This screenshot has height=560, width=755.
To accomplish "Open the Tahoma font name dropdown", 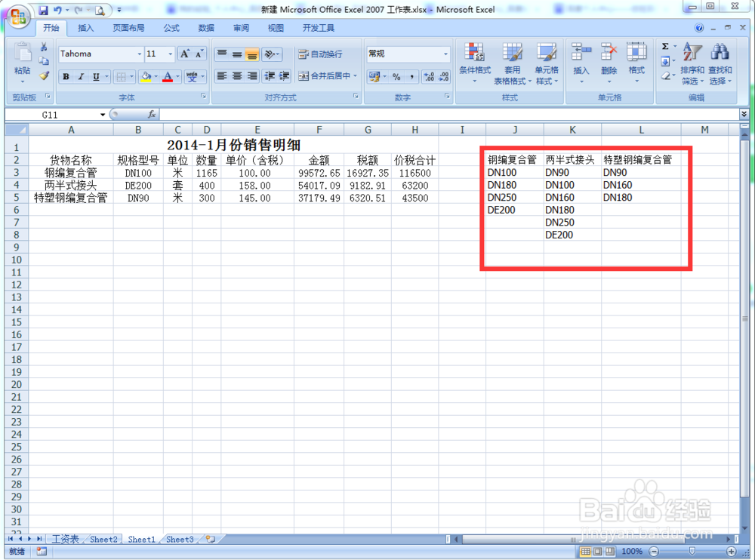I will [139, 54].
